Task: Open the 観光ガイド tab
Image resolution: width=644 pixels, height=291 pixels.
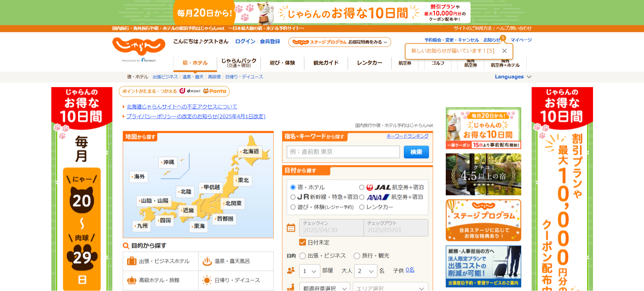Action: [x=326, y=63]
